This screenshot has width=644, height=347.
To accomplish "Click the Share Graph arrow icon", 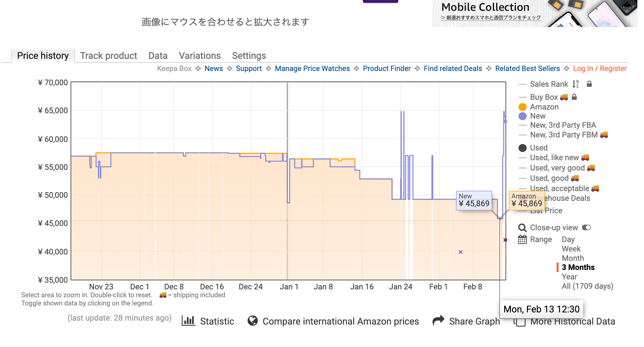I will pos(438,320).
